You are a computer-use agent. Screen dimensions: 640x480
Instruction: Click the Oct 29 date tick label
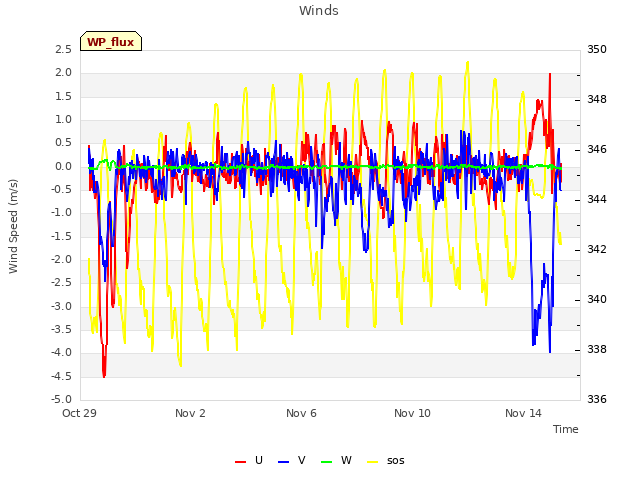coord(79,413)
